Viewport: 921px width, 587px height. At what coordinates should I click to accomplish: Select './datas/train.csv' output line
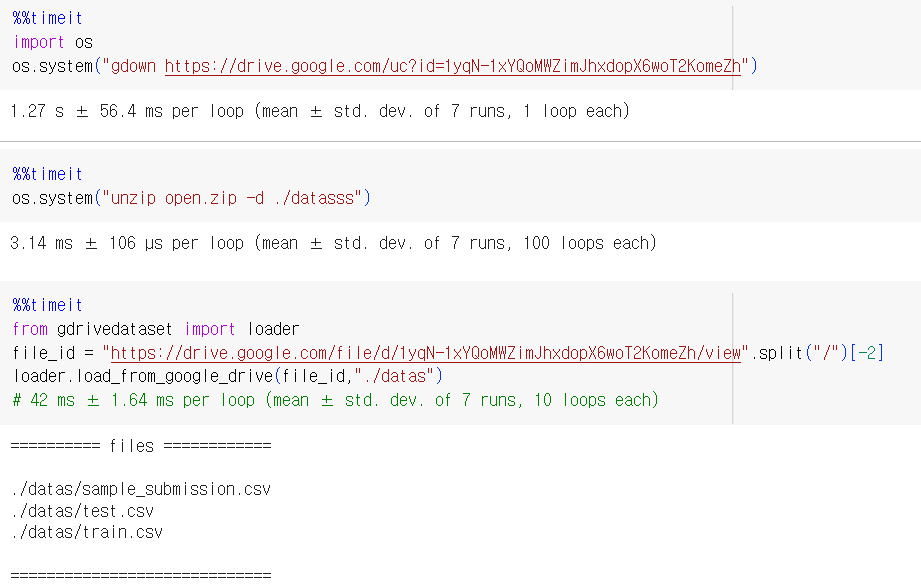(x=87, y=532)
